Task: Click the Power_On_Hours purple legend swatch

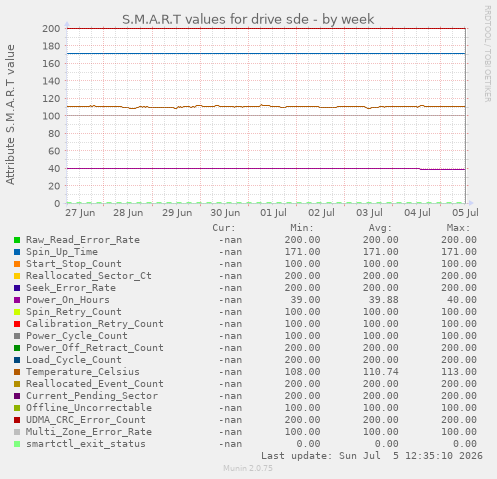Action: (17, 300)
